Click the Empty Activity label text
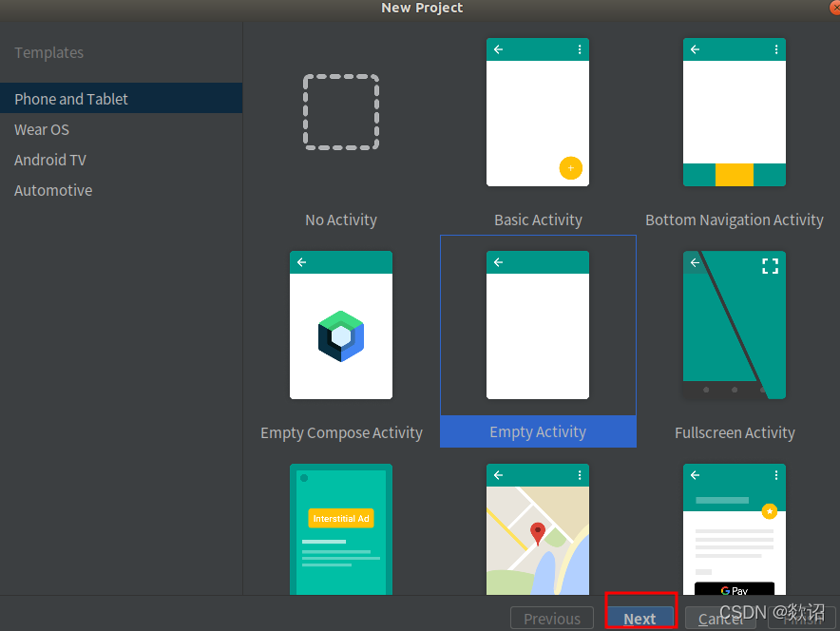 pos(538,431)
